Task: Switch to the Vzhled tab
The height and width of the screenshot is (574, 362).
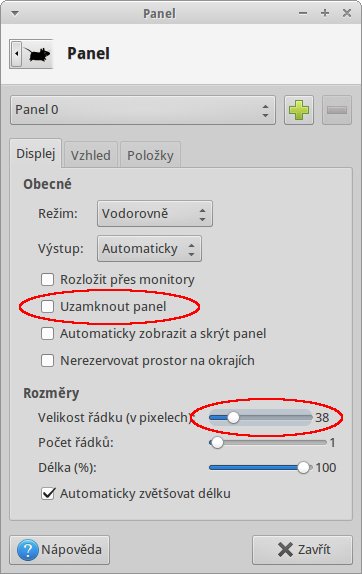Action: 90,155
